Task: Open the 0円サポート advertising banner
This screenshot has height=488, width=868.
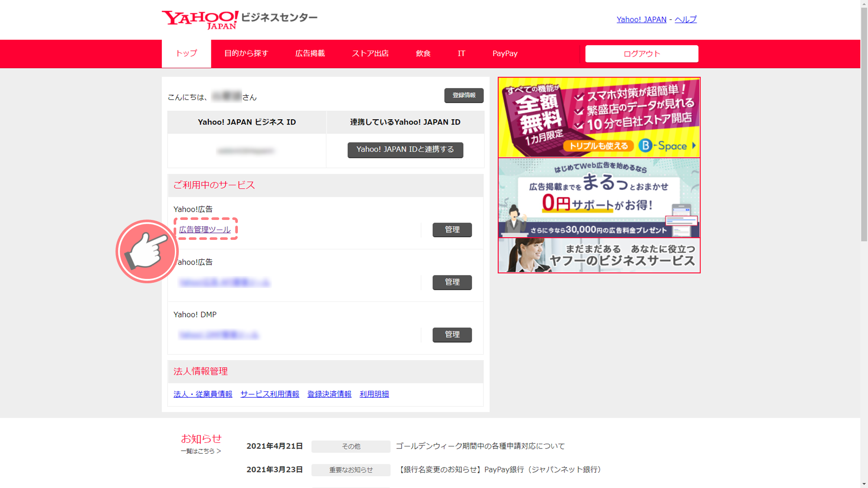Action: 599,198
